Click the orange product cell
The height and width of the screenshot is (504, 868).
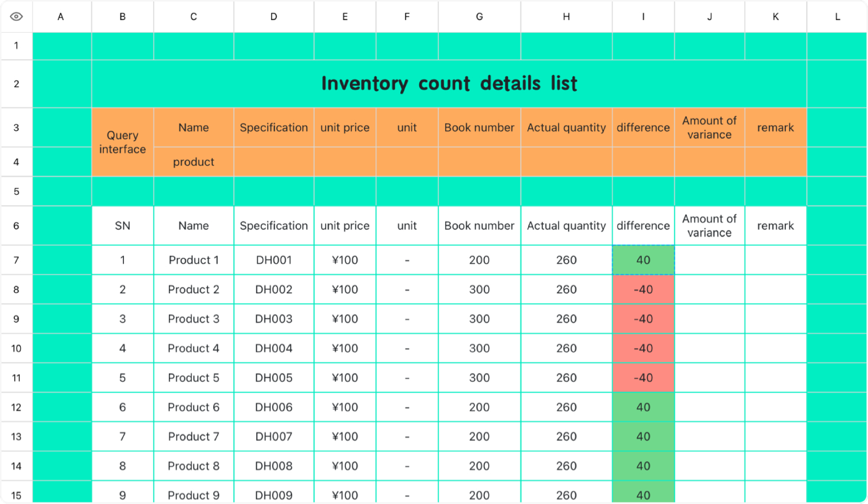[x=194, y=161]
